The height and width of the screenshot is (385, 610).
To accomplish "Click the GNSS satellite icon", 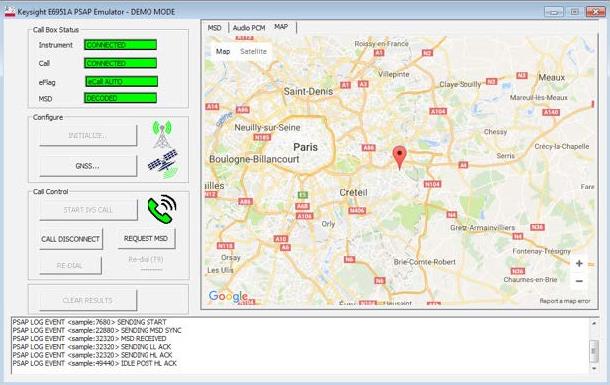I will click(x=163, y=164).
